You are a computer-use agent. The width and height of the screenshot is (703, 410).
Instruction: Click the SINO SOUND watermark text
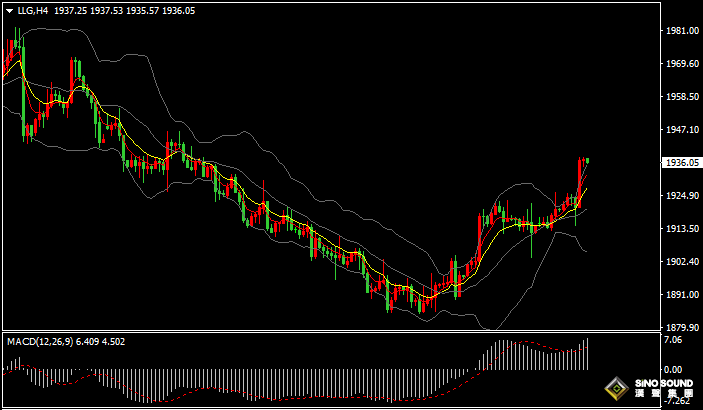click(660, 384)
